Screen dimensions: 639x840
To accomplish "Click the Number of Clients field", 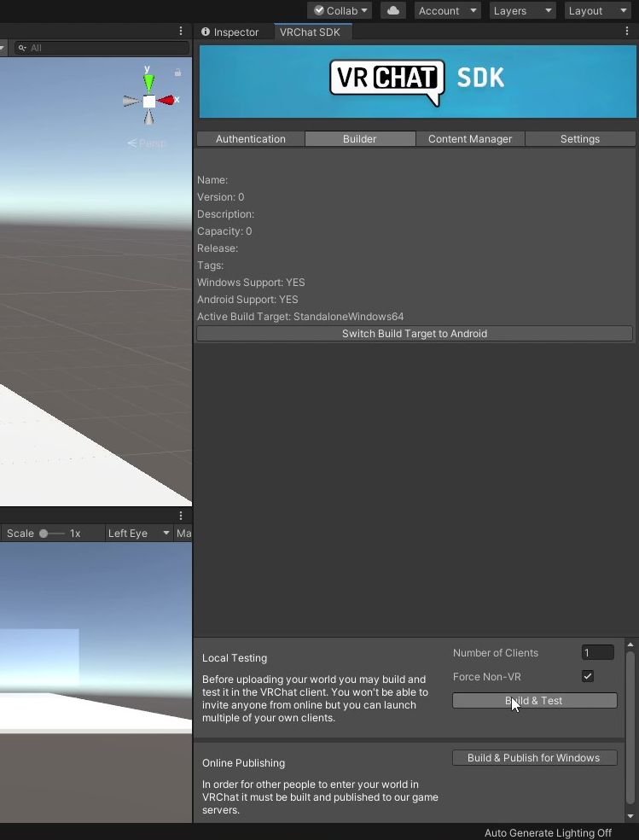I will point(597,652).
